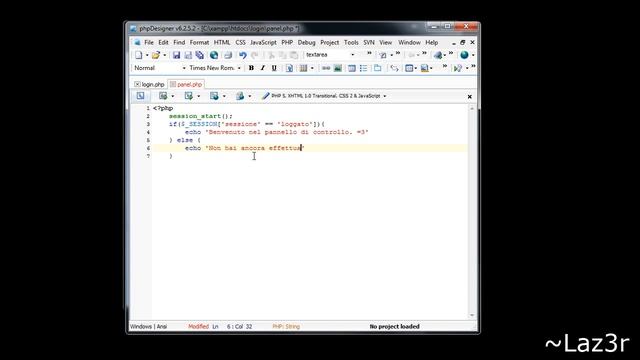Save the file with the blue floppy icon
The image size is (640, 360).
click(x=176, y=55)
